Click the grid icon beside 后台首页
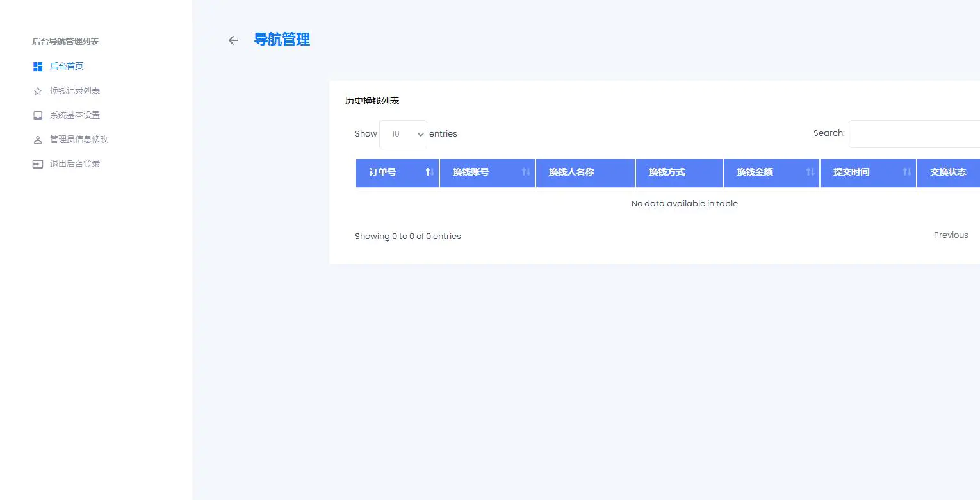The image size is (980, 500). [x=37, y=66]
